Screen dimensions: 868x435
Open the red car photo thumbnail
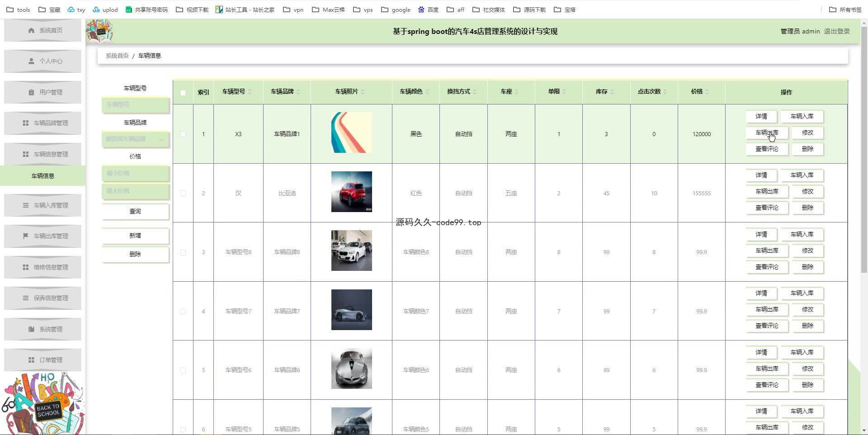point(352,192)
